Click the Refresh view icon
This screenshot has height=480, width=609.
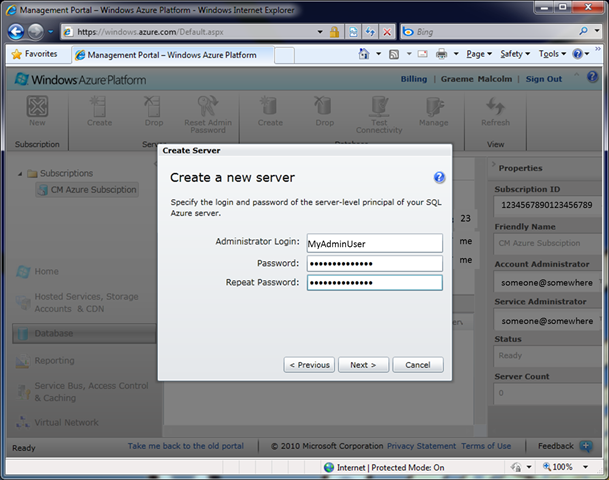tap(495, 106)
